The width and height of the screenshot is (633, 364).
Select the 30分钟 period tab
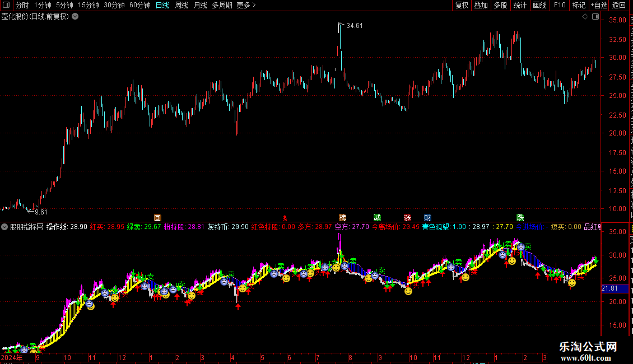coord(114,5)
